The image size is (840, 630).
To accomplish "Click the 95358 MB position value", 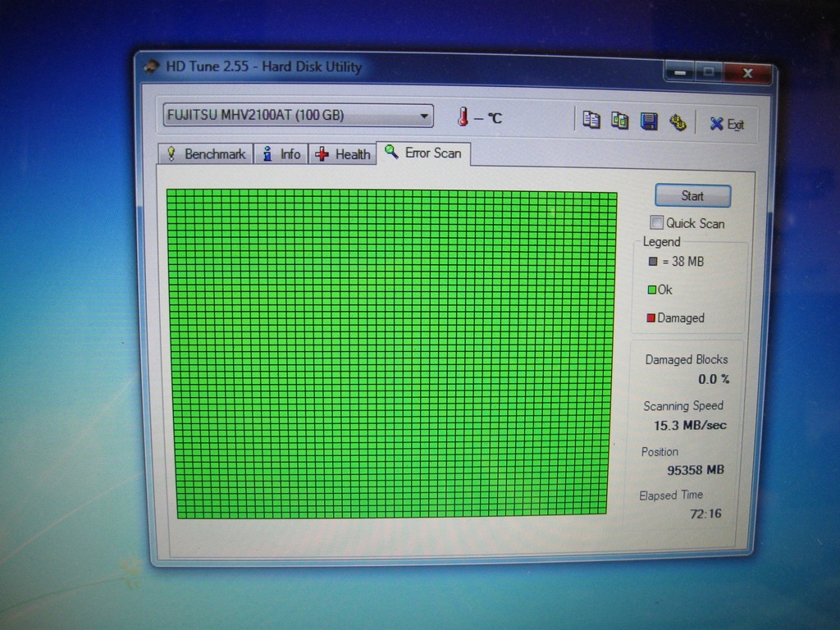I will tap(696, 470).
